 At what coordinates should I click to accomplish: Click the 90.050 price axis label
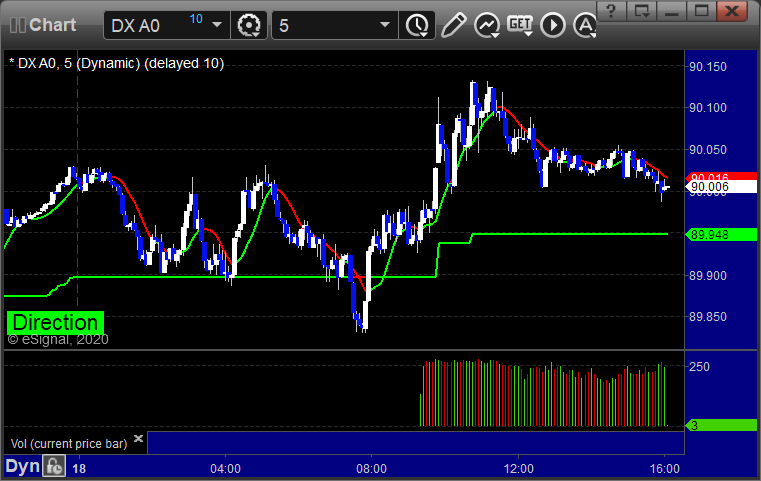coord(708,150)
